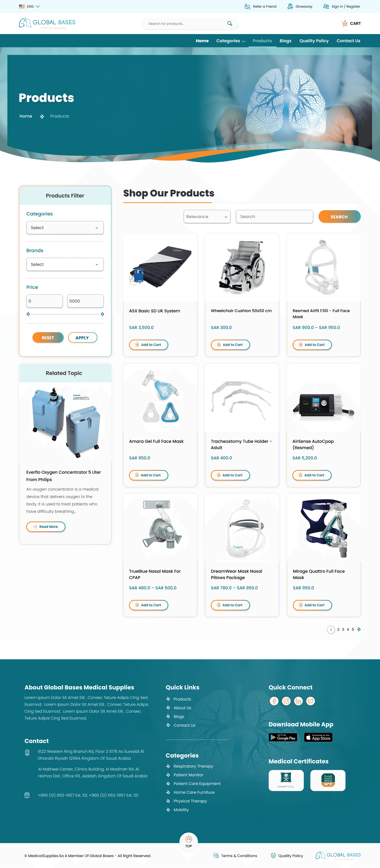Screen dimensions: 380x868
Task: Open the Quality Policy nav item
Action: (314, 41)
